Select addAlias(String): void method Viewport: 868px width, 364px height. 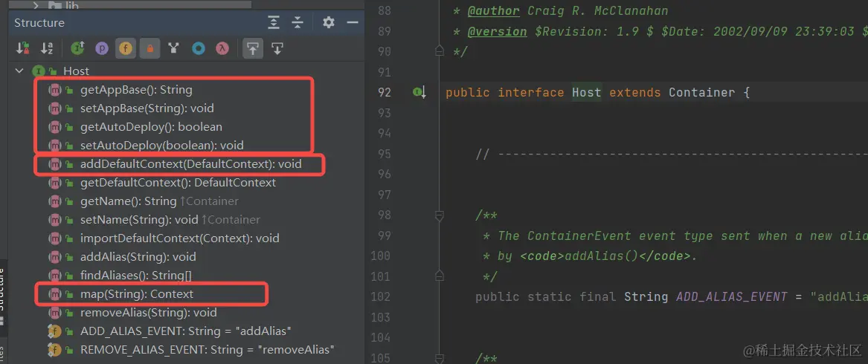point(138,257)
